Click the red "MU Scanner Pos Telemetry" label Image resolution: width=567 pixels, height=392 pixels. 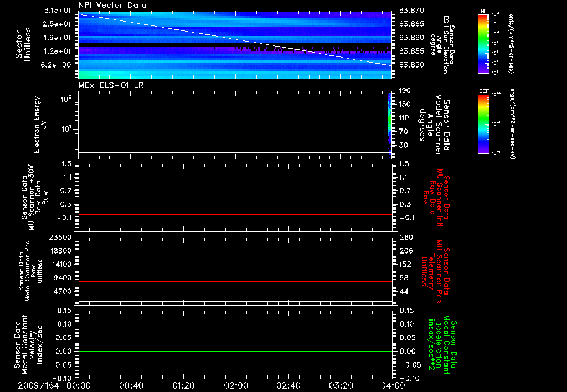point(436,271)
